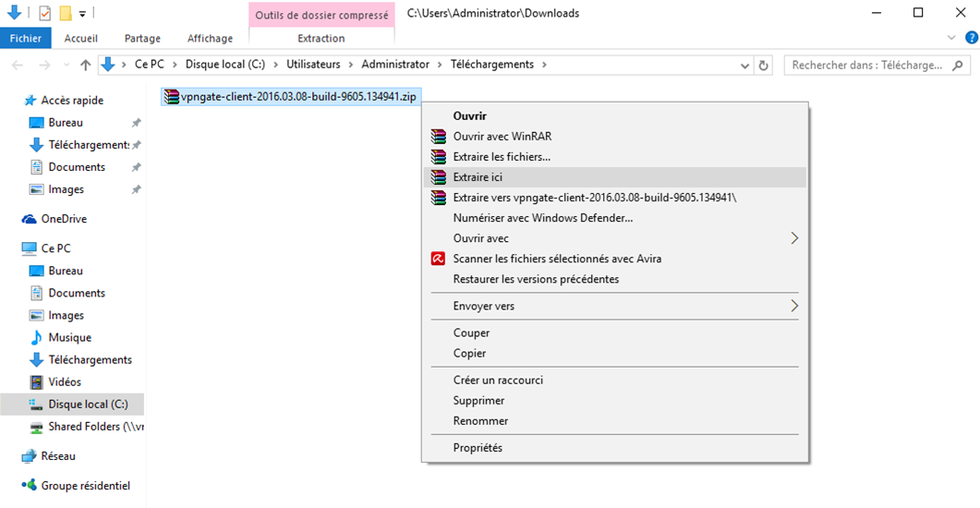The height and width of the screenshot is (508, 980).
Task: Open the Affichage ribbon tab
Action: click(x=210, y=38)
